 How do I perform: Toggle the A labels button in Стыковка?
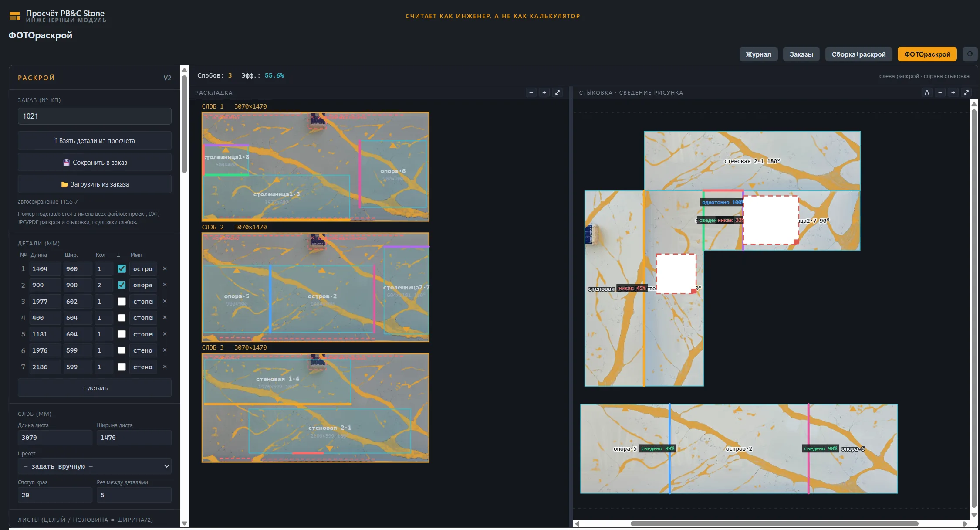(927, 92)
